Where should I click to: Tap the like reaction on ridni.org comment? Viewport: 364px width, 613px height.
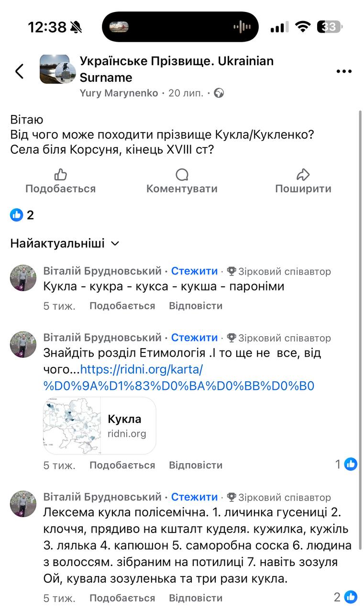click(x=351, y=464)
